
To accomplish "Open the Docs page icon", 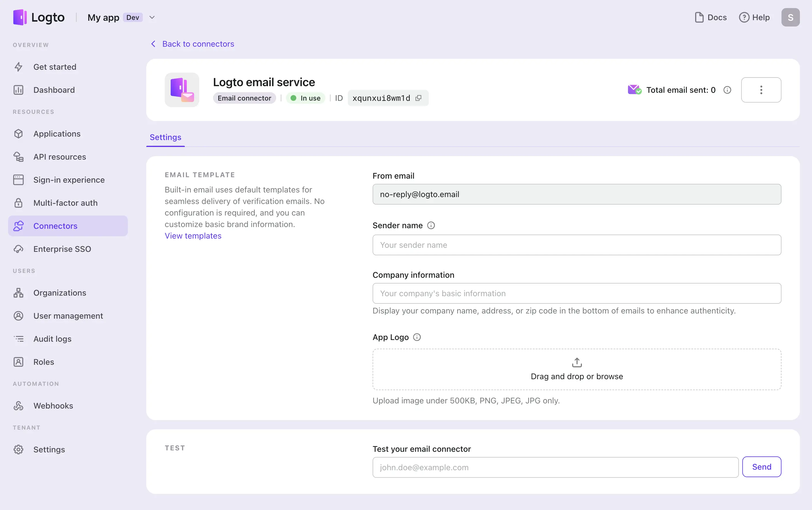I will (699, 18).
